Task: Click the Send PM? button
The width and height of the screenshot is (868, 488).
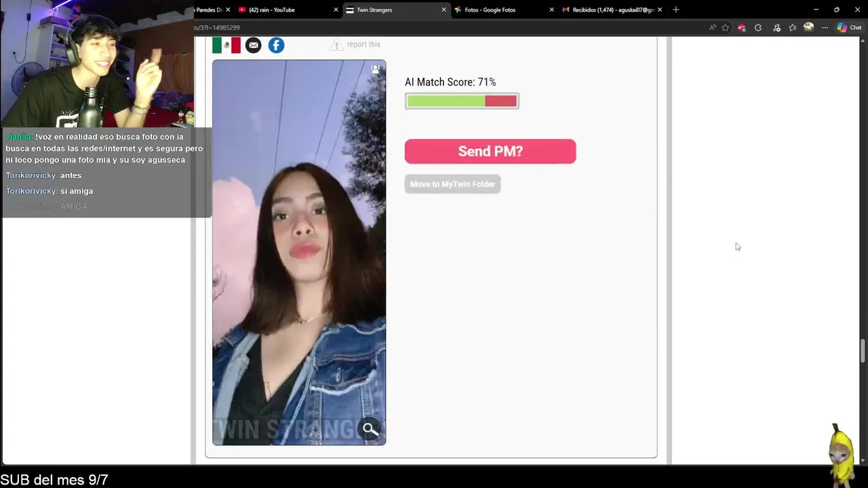Action: point(490,151)
